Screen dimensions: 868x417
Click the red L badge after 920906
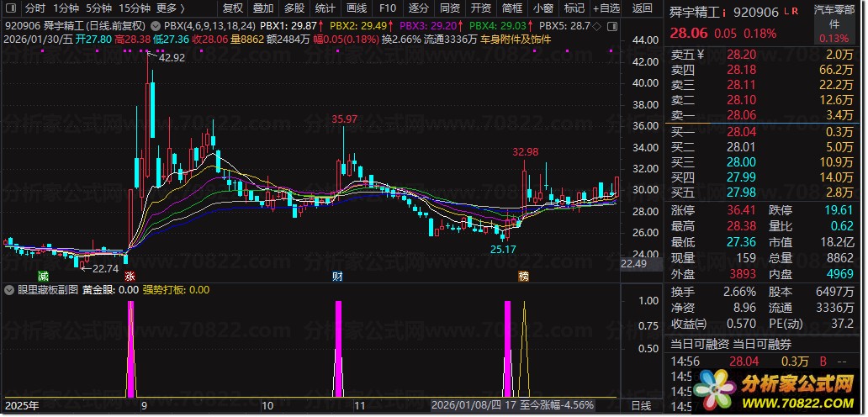(x=788, y=11)
